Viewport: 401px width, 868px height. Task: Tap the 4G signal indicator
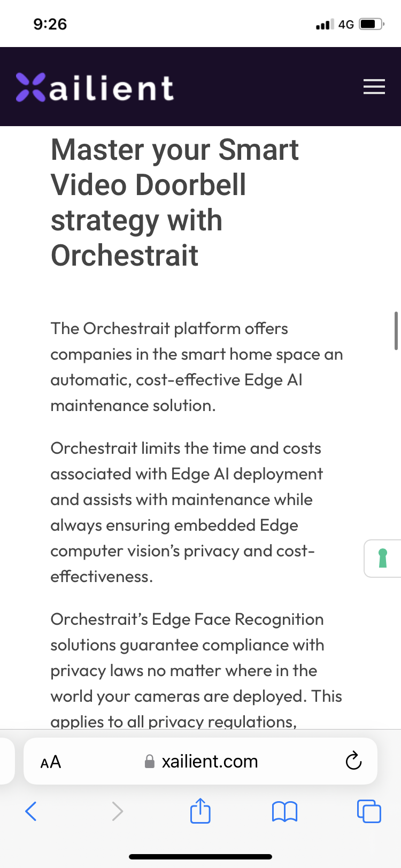[346, 24]
